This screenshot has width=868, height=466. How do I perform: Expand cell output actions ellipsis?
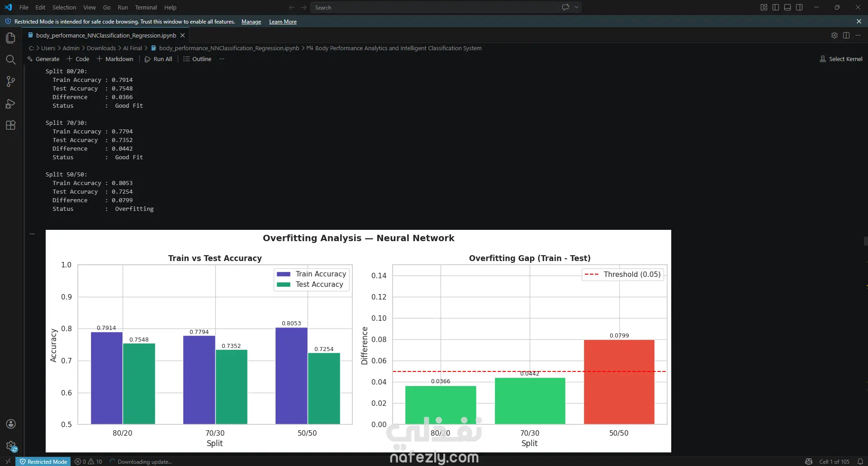[32, 234]
